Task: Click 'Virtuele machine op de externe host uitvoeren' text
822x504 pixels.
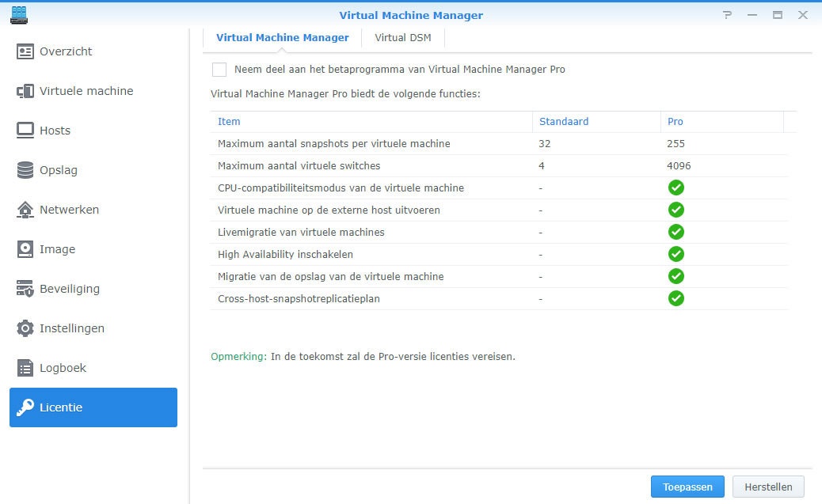Action: coord(329,210)
